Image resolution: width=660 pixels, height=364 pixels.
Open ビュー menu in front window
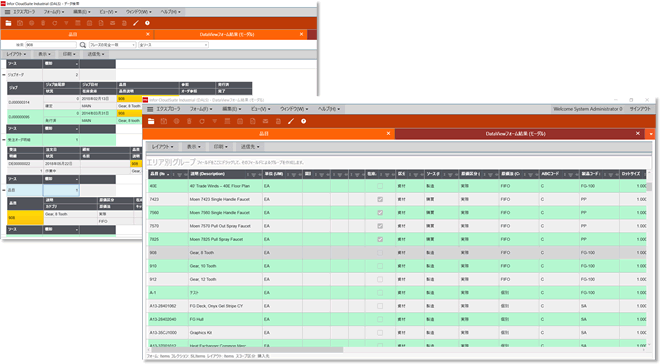(261, 109)
